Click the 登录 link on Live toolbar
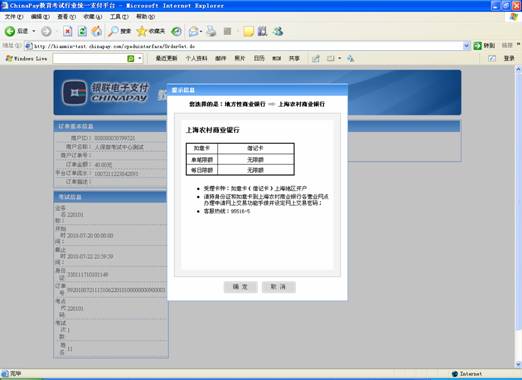 pyautogui.click(x=509, y=59)
